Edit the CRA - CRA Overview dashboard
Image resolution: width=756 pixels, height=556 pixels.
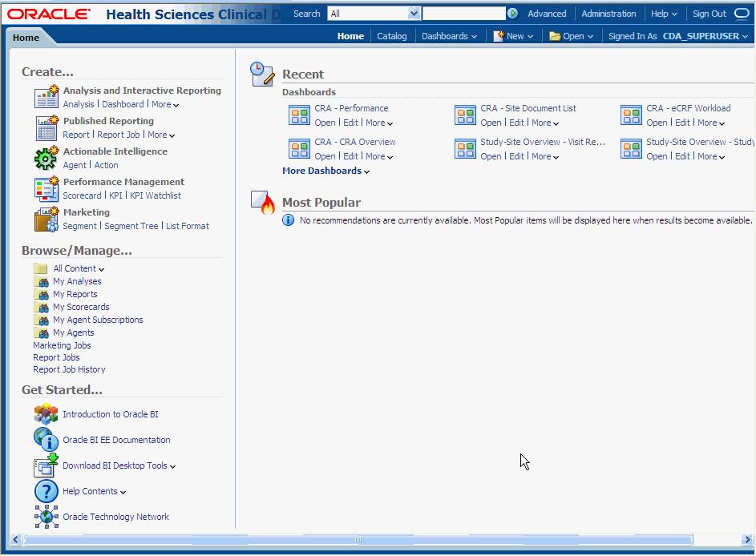(x=350, y=156)
